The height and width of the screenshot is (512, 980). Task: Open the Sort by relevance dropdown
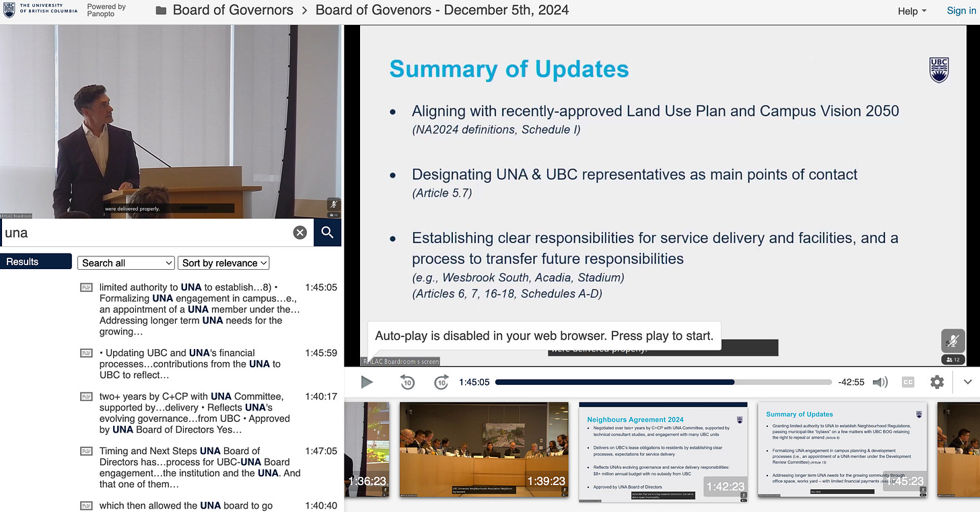point(223,263)
